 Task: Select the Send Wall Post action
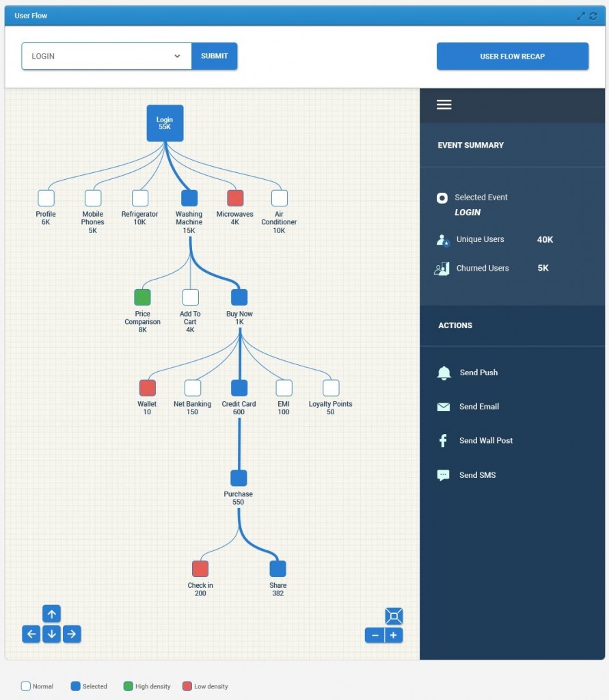[485, 441]
